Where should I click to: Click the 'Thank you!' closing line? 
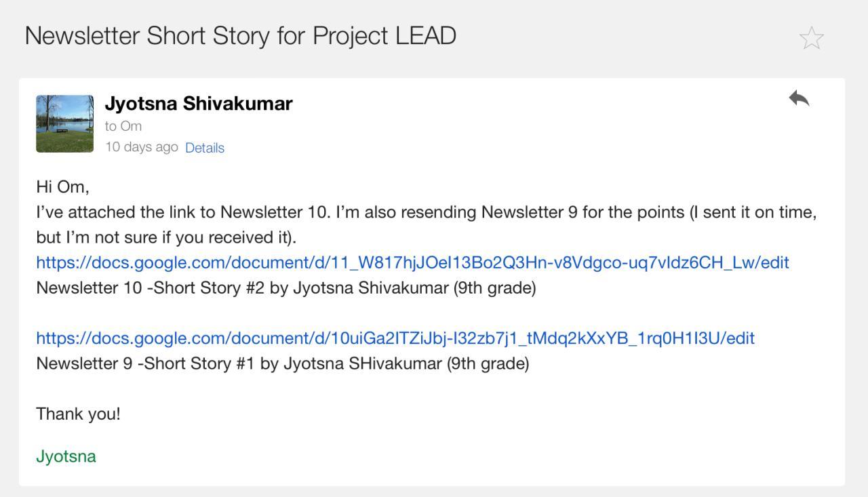[78, 414]
